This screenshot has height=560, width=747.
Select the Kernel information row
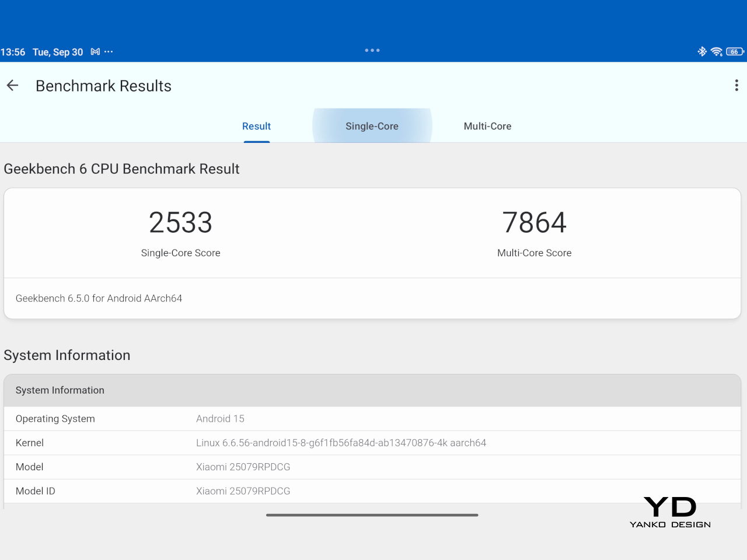click(372, 443)
